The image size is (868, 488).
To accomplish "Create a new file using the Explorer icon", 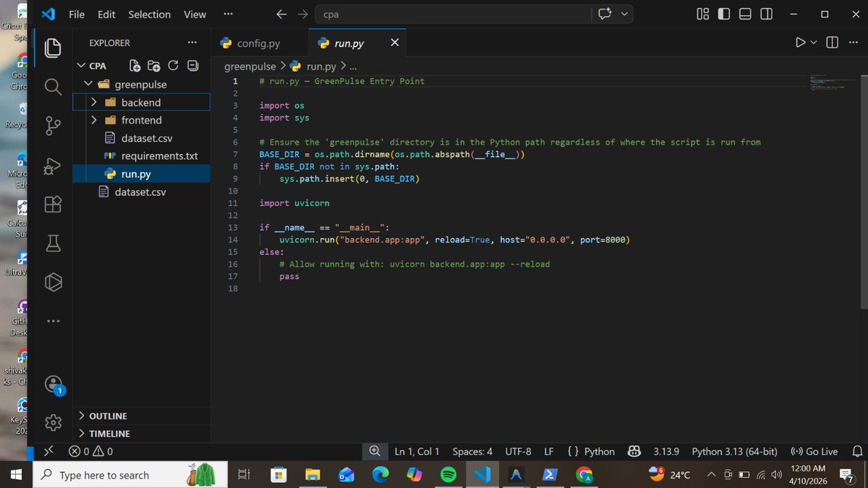I will click(133, 65).
